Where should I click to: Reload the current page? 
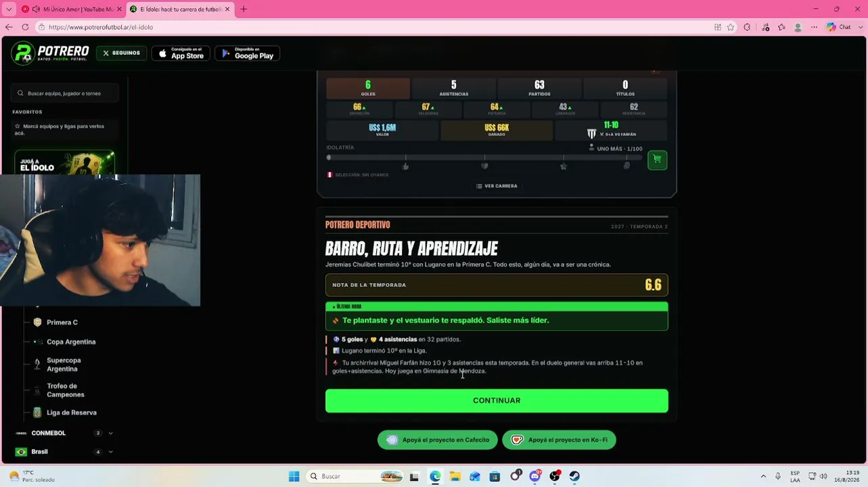point(25,27)
